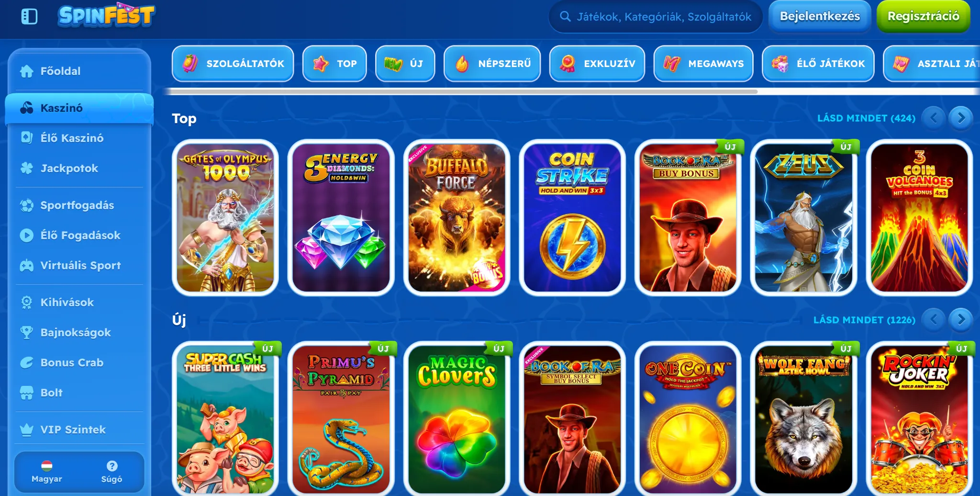
Task: Click the SpinFest logo
Action: (x=106, y=15)
